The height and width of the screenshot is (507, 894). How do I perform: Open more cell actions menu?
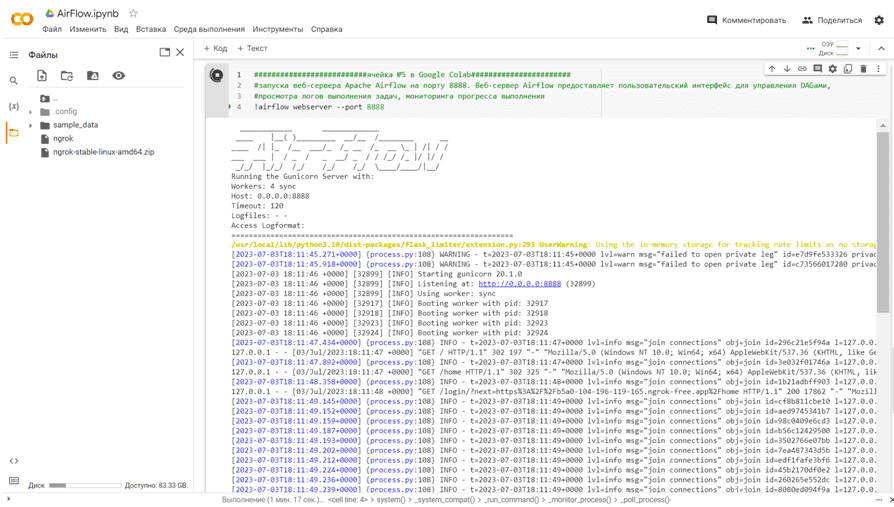pyautogui.click(x=878, y=68)
